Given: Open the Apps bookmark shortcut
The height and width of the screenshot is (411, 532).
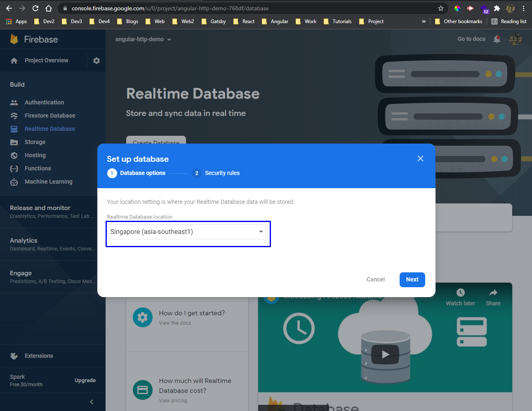Looking at the screenshot, I should coord(16,21).
